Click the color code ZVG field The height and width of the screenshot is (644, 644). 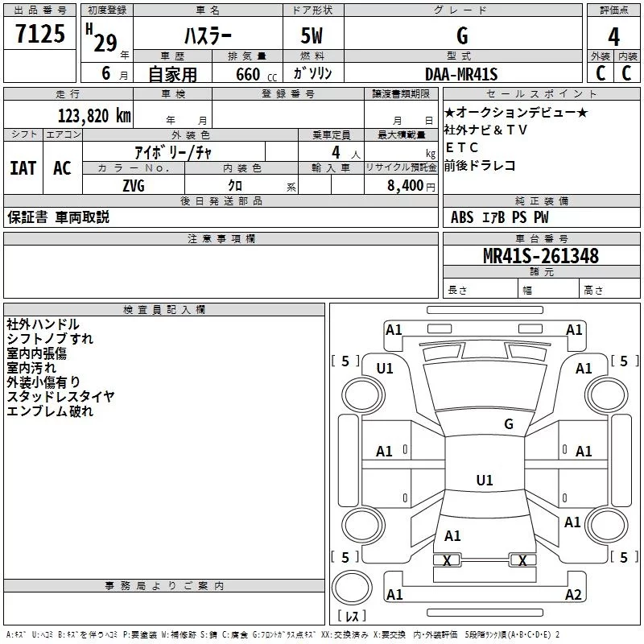coord(134,184)
